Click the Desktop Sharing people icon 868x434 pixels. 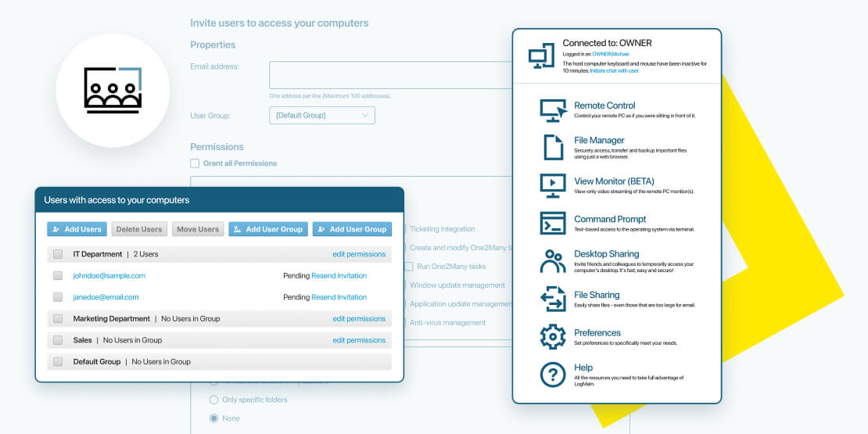coord(553,260)
